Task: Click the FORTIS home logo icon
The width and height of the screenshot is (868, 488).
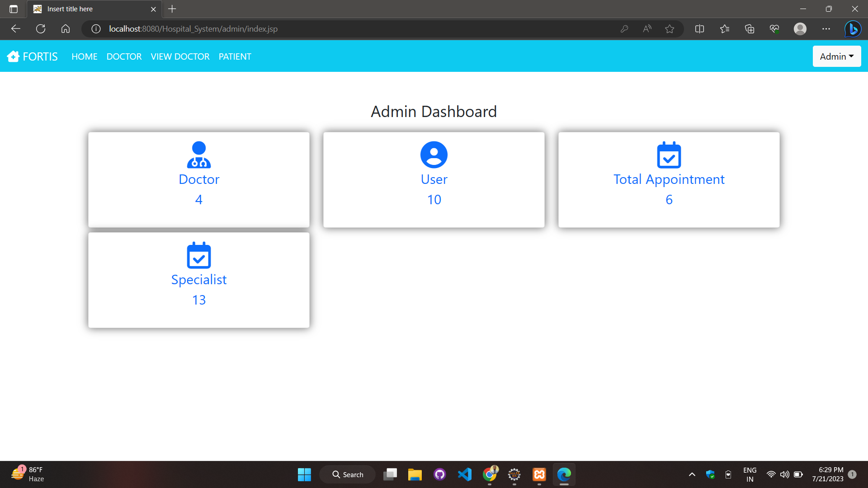Action: [x=14, y=56]
